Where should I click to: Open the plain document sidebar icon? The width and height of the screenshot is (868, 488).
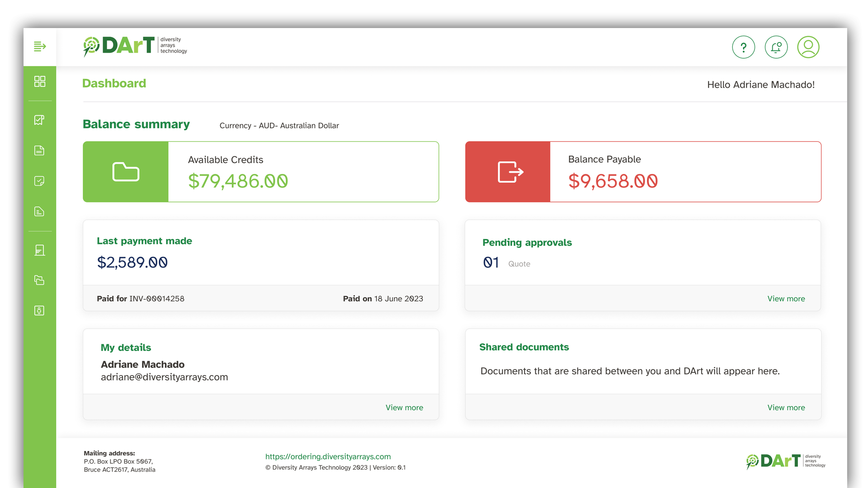coord(39,150)
